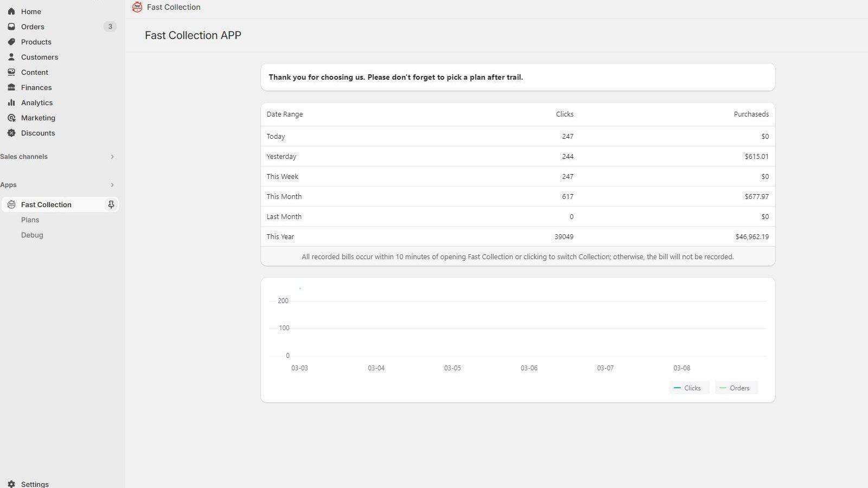Click the Fast Collection breadcrumb link
Viewport: 868px width, 488px height.
(x=174, y=7)
